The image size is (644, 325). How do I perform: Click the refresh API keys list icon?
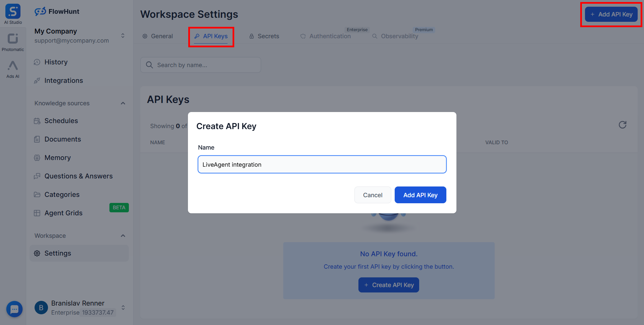tap(623, 125)
